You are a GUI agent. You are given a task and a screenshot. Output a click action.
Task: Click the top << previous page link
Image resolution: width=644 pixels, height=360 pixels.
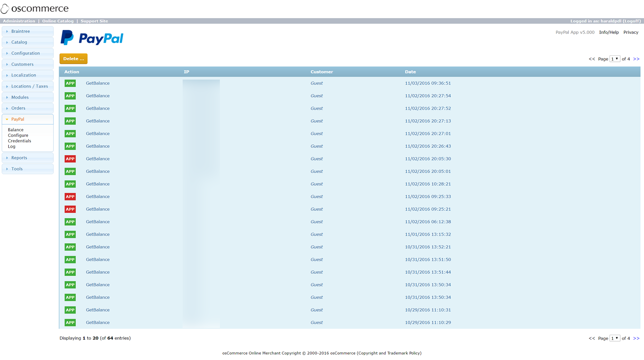592,59
